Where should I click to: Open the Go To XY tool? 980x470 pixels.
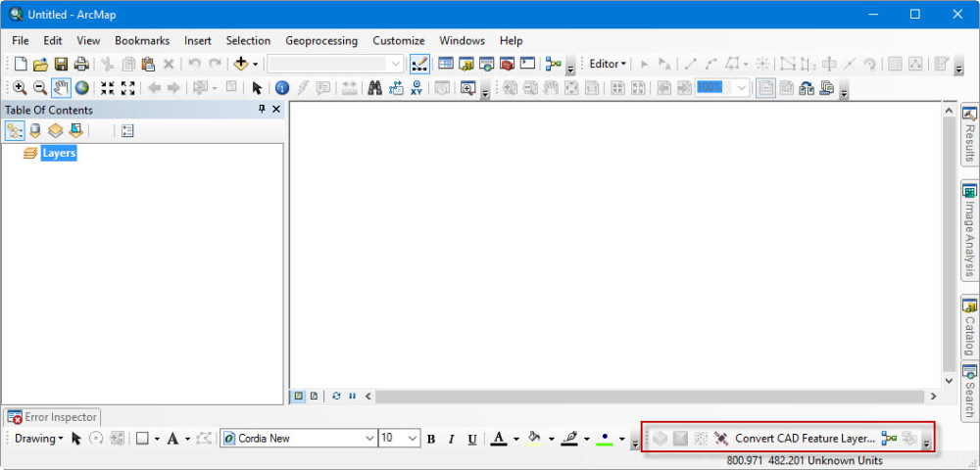(416, 88)
